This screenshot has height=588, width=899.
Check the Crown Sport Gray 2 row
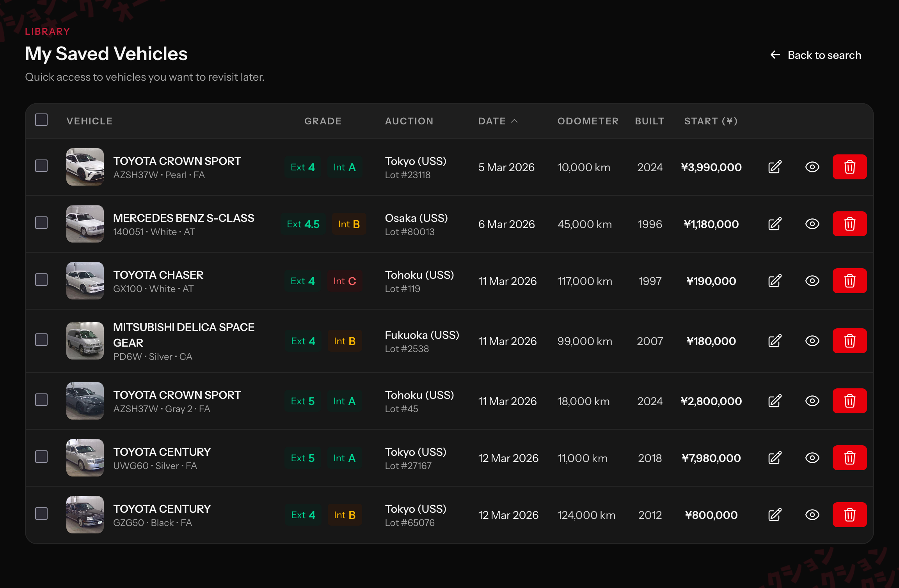tap(41, 400)
